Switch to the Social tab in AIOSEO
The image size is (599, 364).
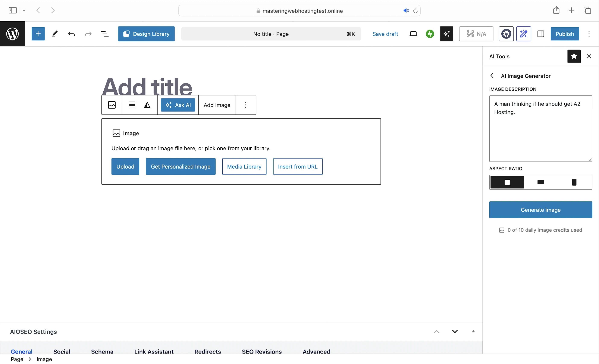[62, 351]
